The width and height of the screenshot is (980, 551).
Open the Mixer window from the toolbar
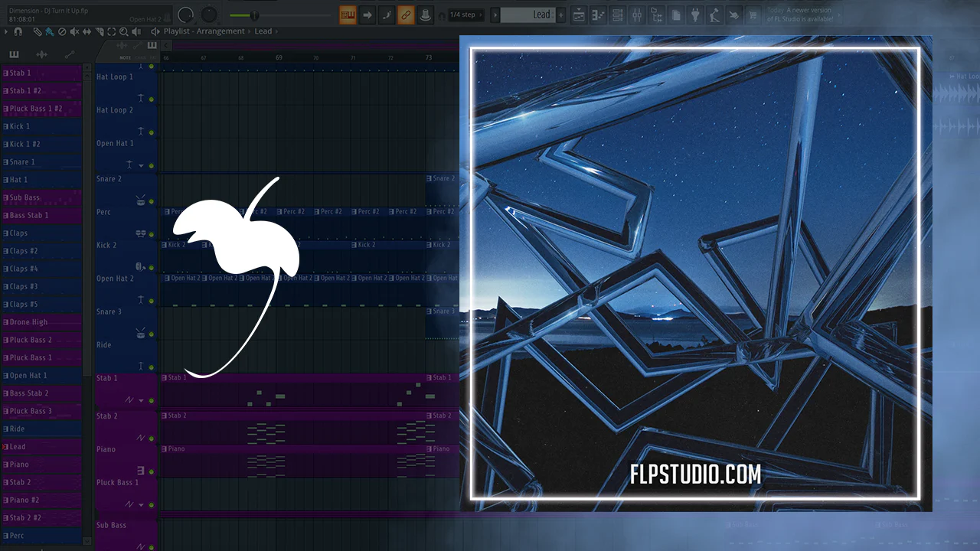(x=637, y=15)
